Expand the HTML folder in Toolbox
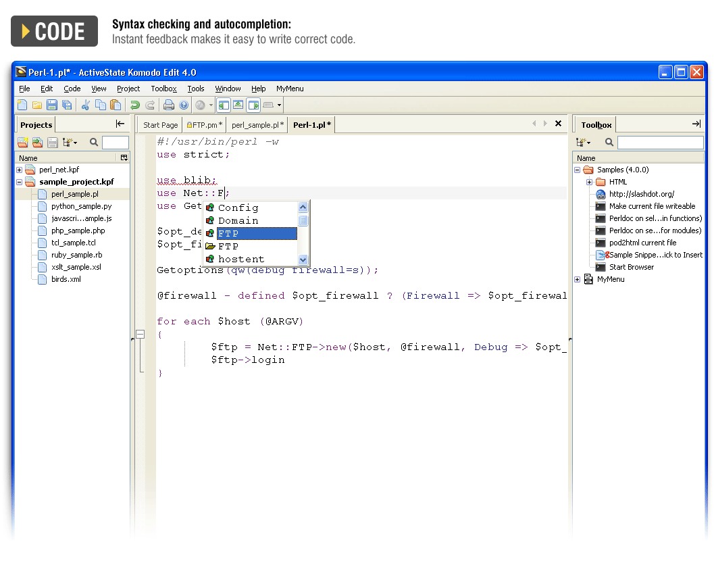714x588 pixels. click(x=590, y=182)
